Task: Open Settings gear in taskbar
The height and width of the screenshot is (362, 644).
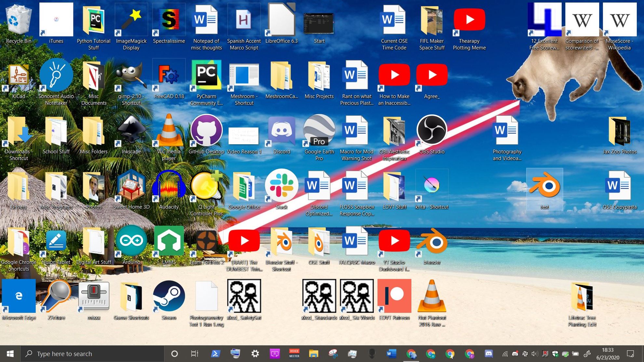Action: pyautogui.click(x=255, y=354)
